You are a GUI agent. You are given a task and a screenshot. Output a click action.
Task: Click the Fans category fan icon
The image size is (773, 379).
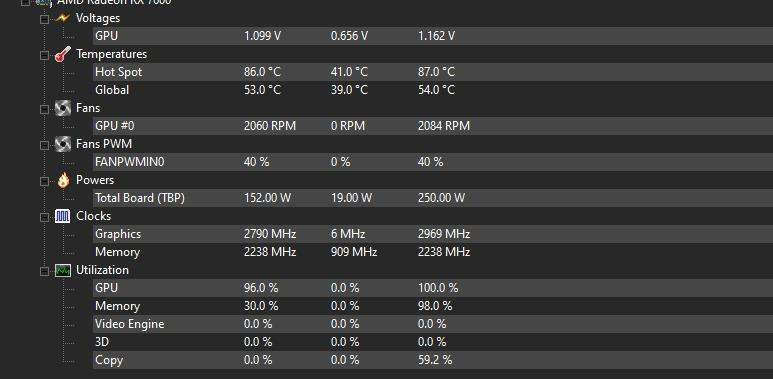[x=63, y=108]
